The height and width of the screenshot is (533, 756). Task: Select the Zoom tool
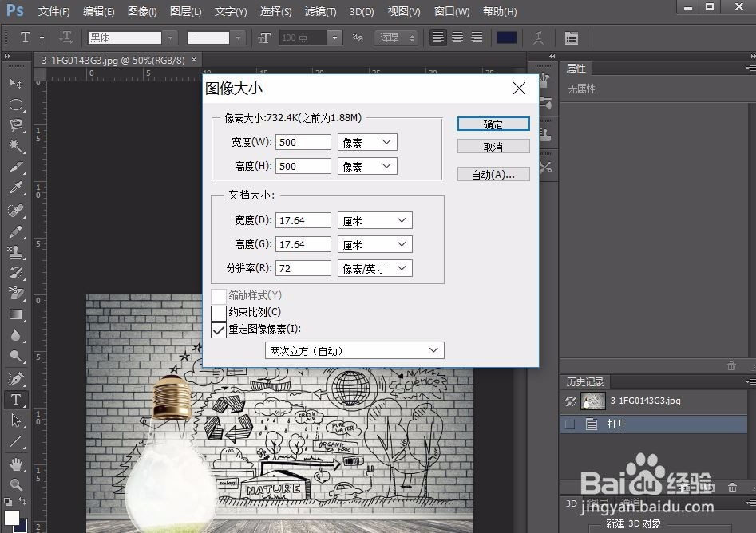point(18,484)
